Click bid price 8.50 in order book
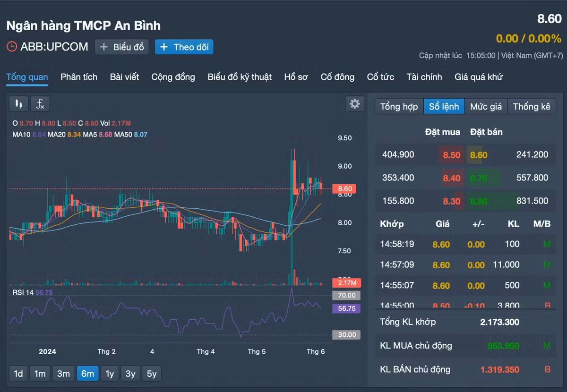The image size is (567, 392). (451, 155)
